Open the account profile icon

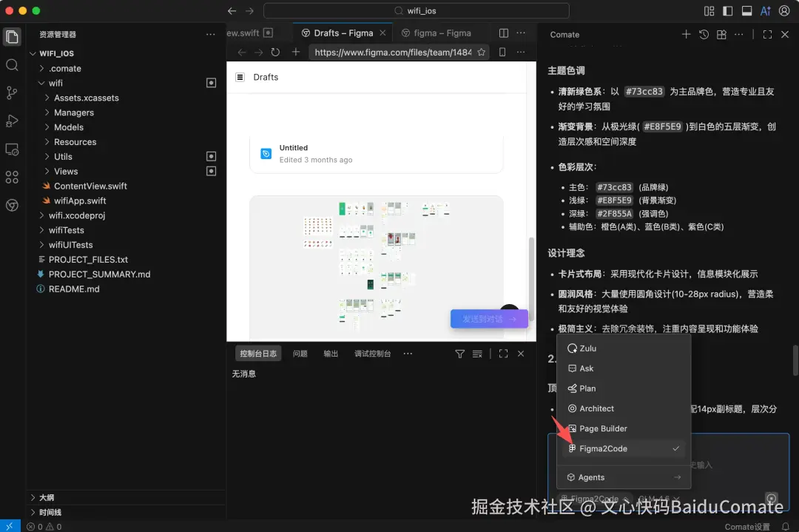(784, 10)
